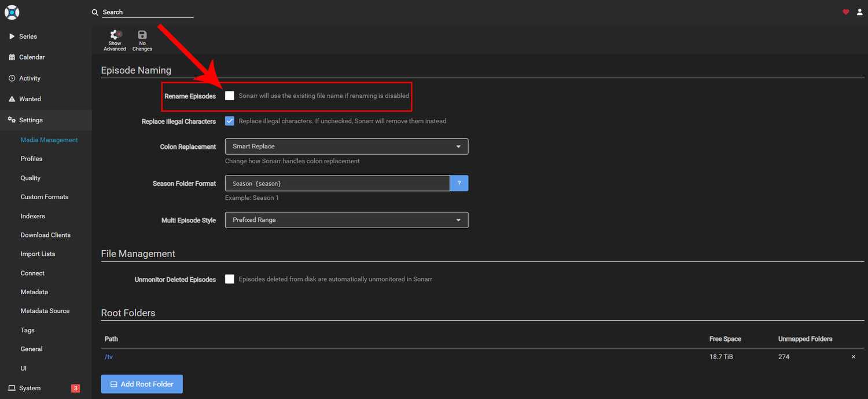The image size is (868, 399).
Task: Click the 'Example: Season 1' helper text
Action: (252, 198)
